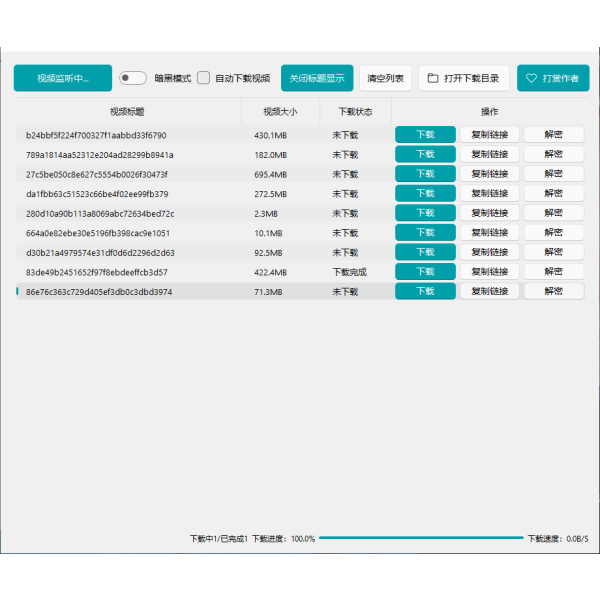Click 解密 for the 695.4MB video

tap(553, 174)
